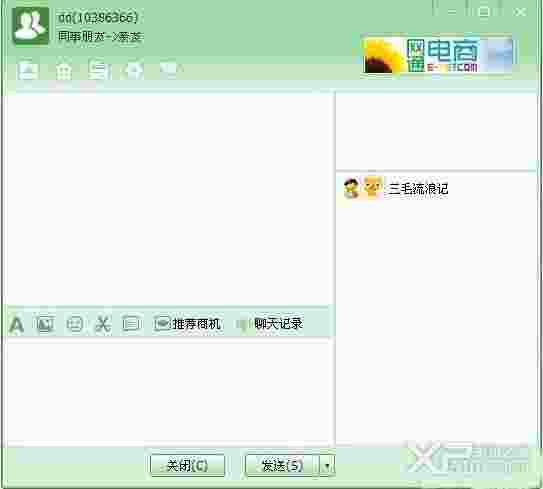543x489 pixels.
Task: Click the house-shaped icon in top toolbar
Action: click(64, 71)
